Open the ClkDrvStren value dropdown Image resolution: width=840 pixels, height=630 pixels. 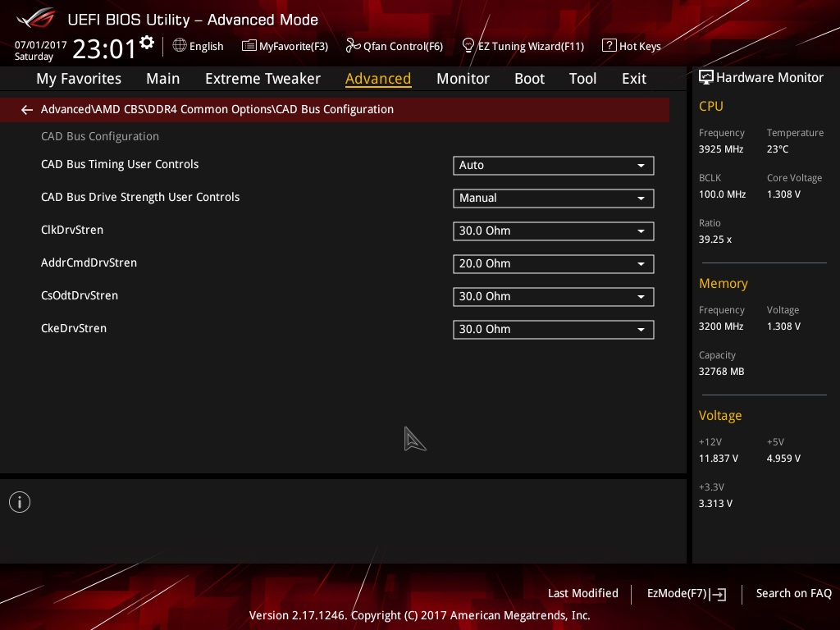(554, 231)
